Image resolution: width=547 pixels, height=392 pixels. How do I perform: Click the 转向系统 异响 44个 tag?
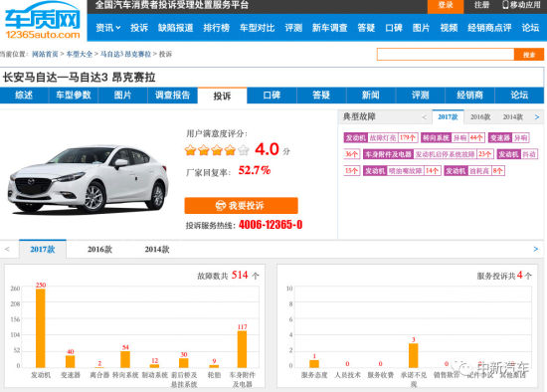pyautogui.click(x=453, y=138)
